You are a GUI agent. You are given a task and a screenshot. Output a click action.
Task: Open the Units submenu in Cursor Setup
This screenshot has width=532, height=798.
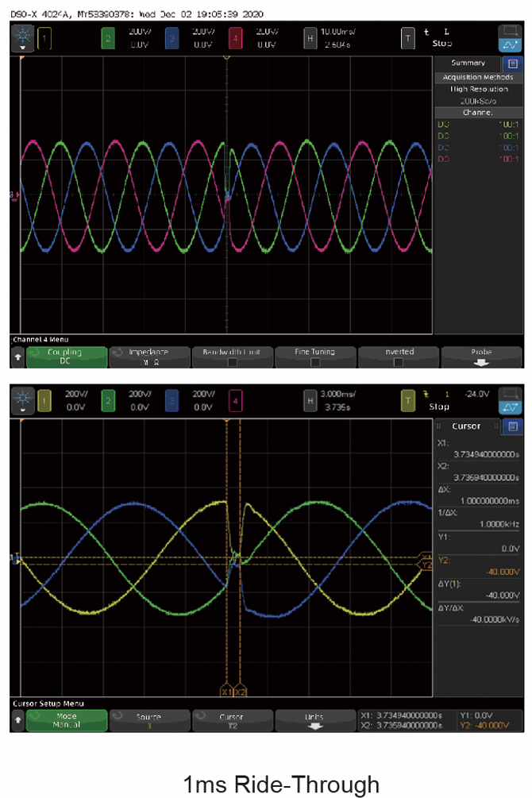pos(315,720)
